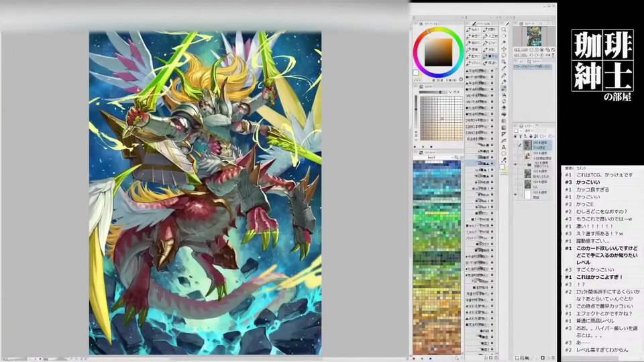The width and height of the screenshot is (644, 362).
Task: Toggle Set as Reference Layer
Action: (x=521, y=136)
